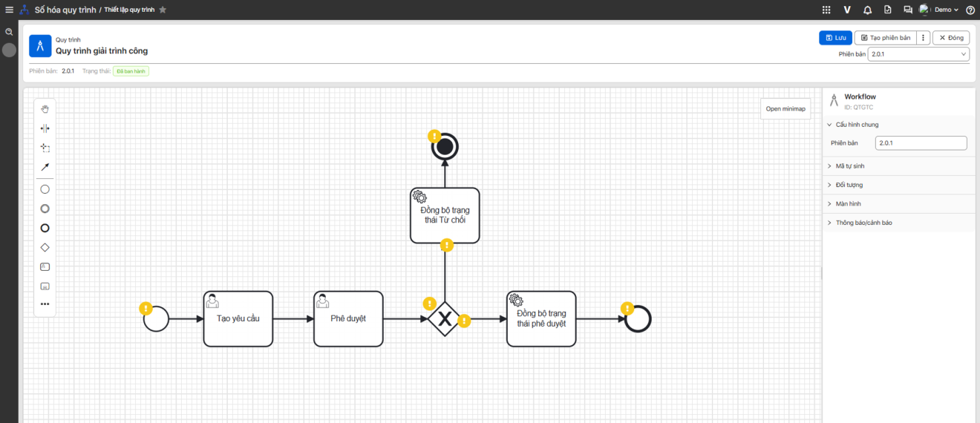Choose the lasso selection tool
Screen dimensions: 980x423
(45, 148)
